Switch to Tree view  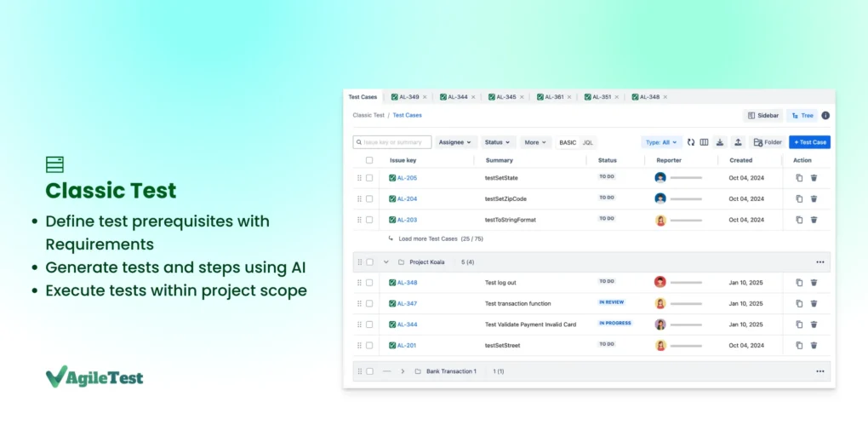click(x=802, y=116)
